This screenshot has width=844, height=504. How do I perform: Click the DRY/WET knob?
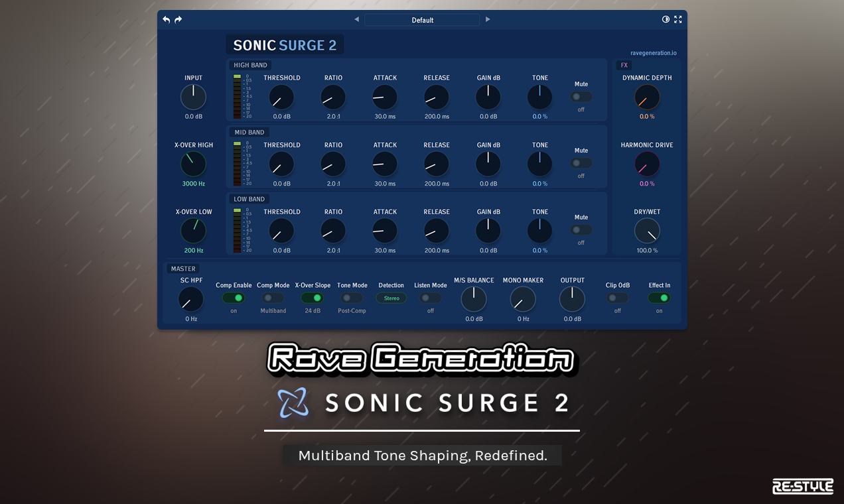click(x=647, y=230)
